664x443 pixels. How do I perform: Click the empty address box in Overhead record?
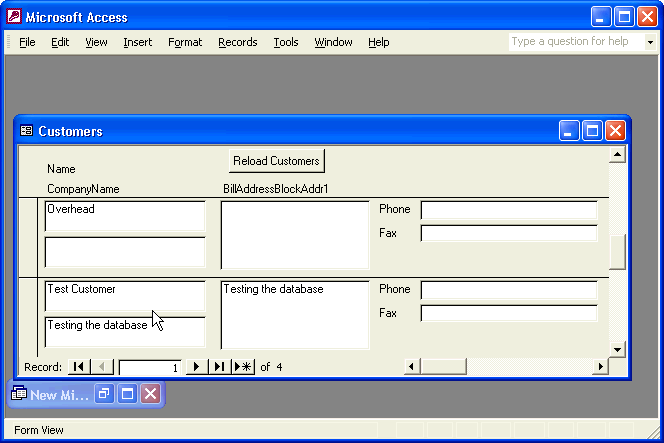click(295, 235)
